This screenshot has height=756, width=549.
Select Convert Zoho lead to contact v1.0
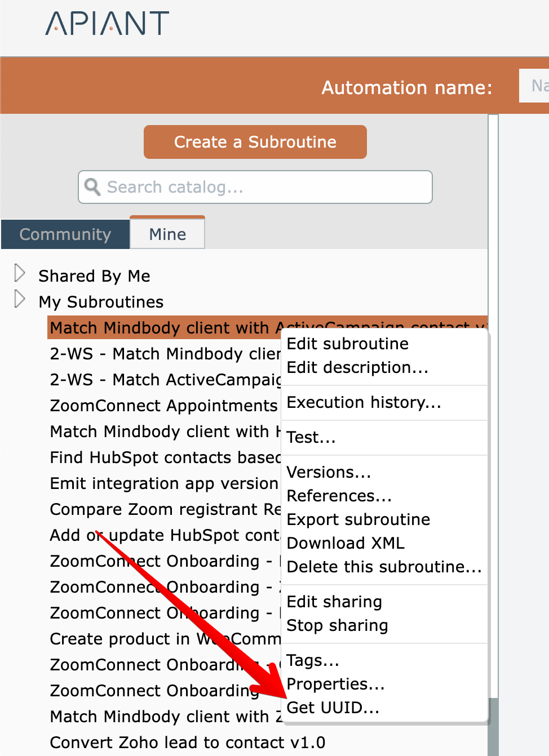187,742
